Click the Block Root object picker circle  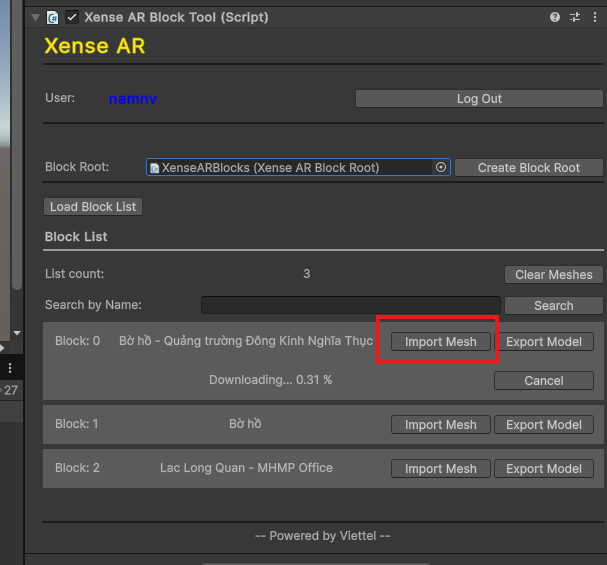click(x=440, y=168)
